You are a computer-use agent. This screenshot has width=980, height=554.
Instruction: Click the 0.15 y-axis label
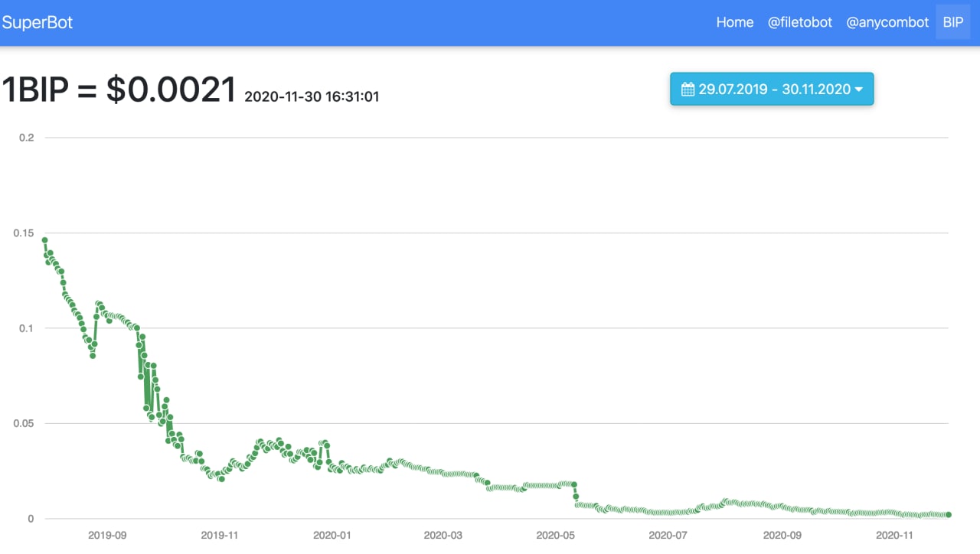click(x=24, y=233)
